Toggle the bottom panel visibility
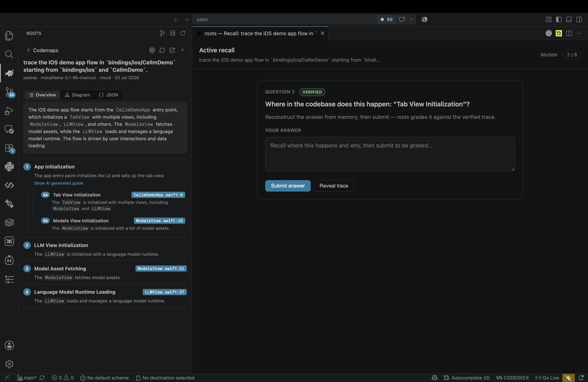 click(x=569, y=19)
